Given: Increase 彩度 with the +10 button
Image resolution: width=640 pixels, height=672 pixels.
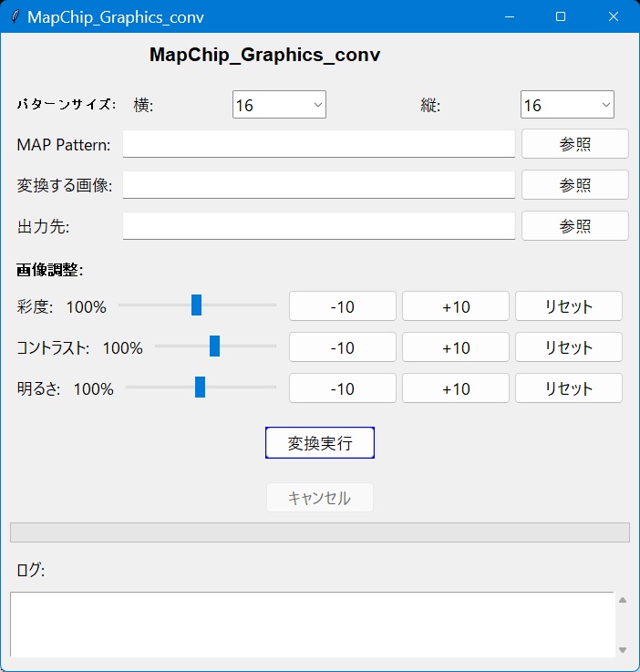Looking at the screenshot, I should coord(455,306).
